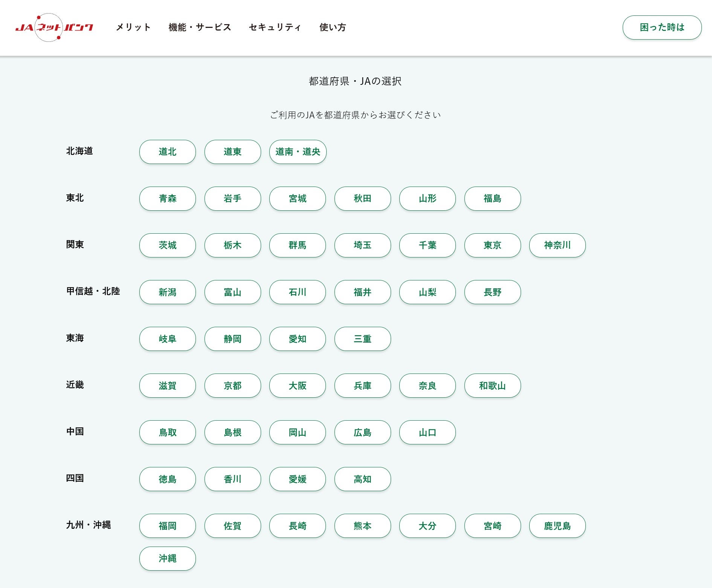This screenshot has height=588, width=712.
Task: Pick 福島 in the 東北 row
Action: point(492,199)
